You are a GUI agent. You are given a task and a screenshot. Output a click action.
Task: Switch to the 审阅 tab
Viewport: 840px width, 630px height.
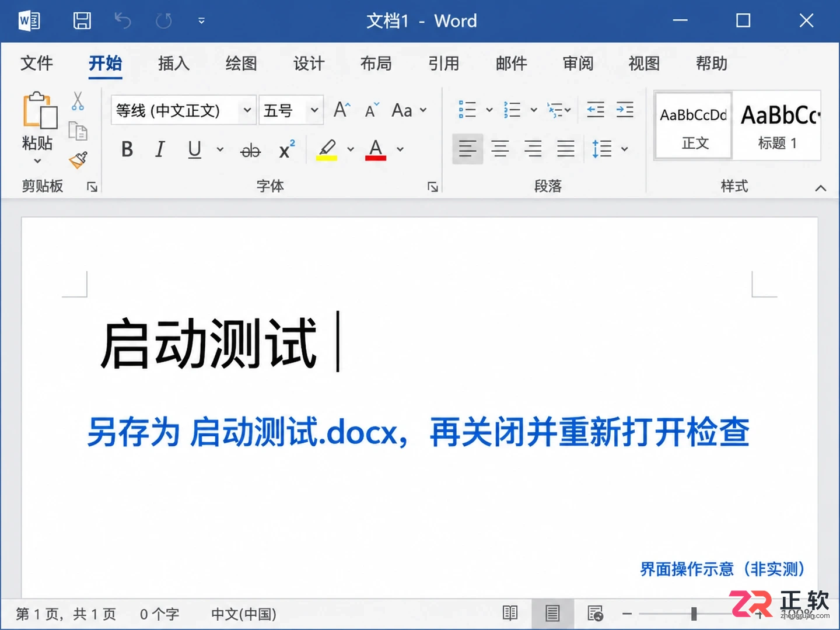578,63
